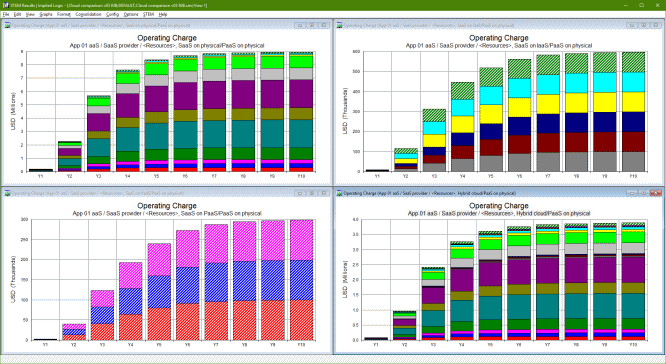Viewport: 666px width, 364px height.
Task: Click the chart icon of SaaS on PaaS window
Action: pyautogui.click(x=7, y=193)
